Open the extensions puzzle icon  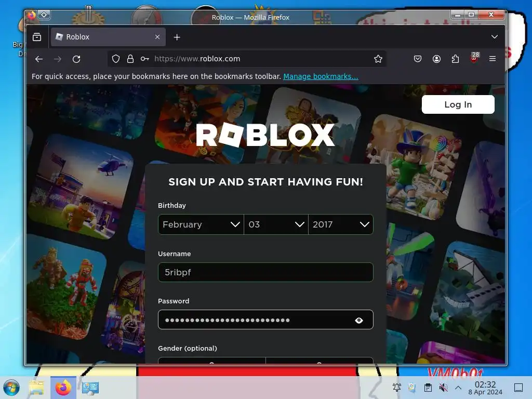coord(455,59)
